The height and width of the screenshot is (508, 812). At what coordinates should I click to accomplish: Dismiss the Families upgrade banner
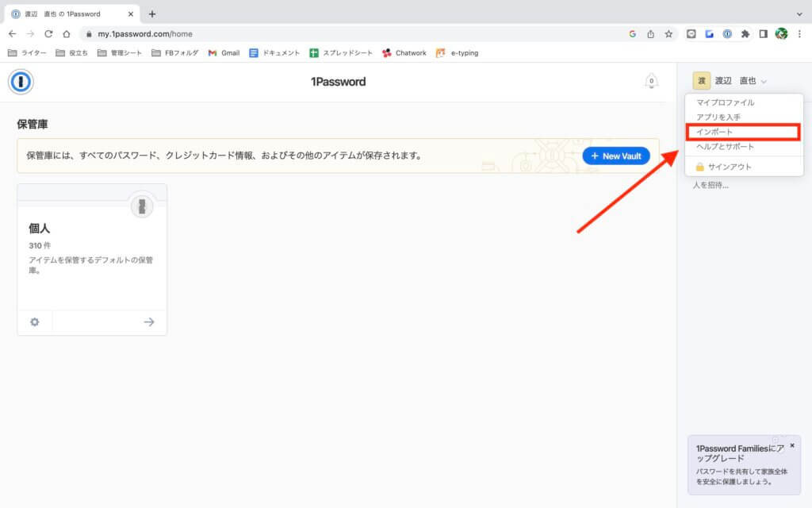792,445
